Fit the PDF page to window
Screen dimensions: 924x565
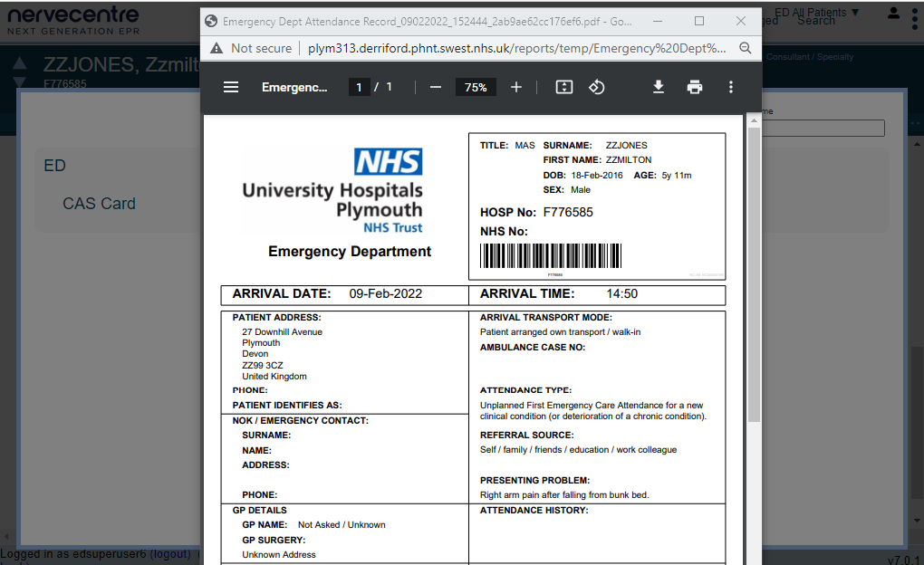coord(564,87)
